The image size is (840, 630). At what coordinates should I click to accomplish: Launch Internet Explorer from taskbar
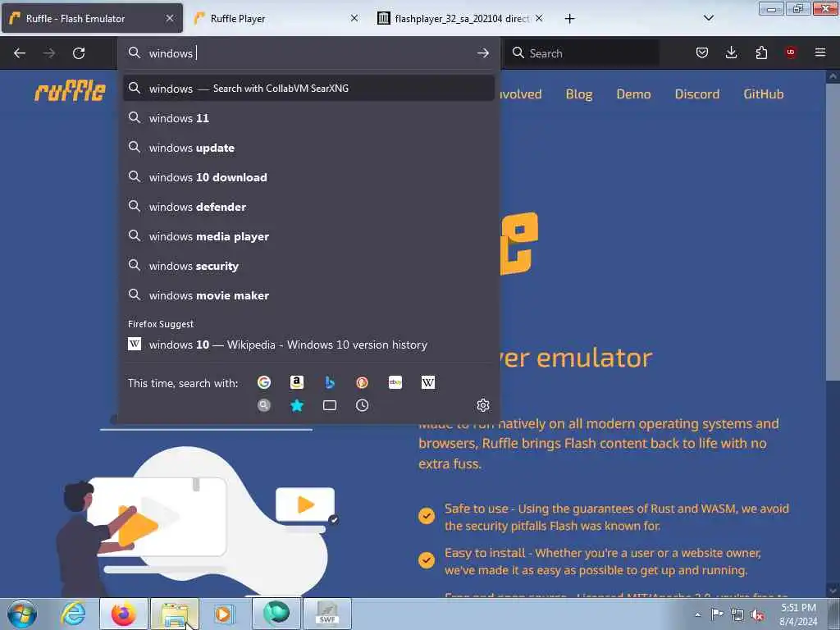73,614
